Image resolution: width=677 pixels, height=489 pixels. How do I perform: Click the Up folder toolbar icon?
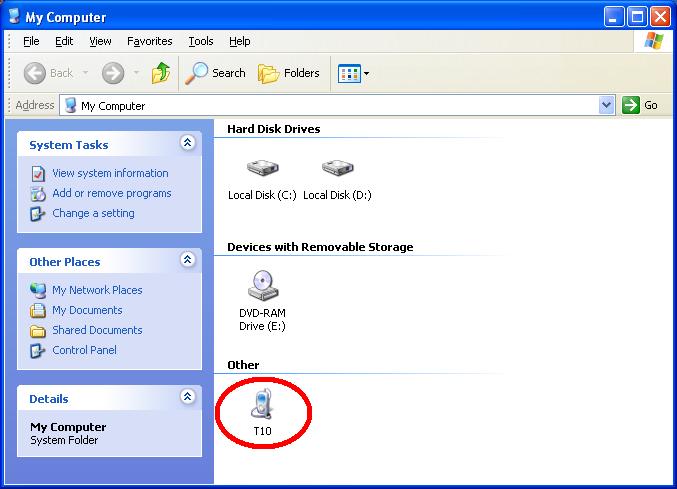(x=161, y=73)
